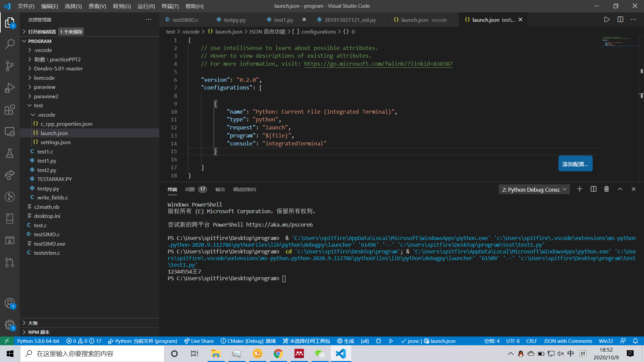Switch to the Debug Console tab
Image resolution: width=644 pixels, height=362 pixels.
(x=245, y=189)
